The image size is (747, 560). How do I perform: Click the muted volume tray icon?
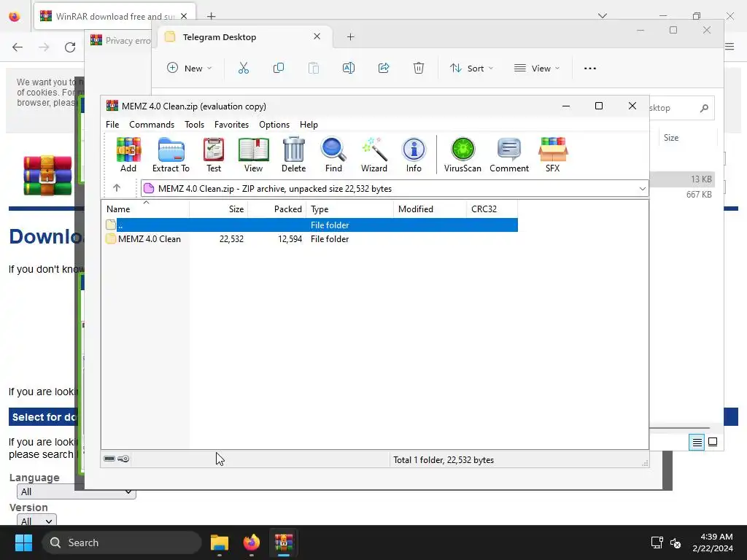tap(676, 542)
